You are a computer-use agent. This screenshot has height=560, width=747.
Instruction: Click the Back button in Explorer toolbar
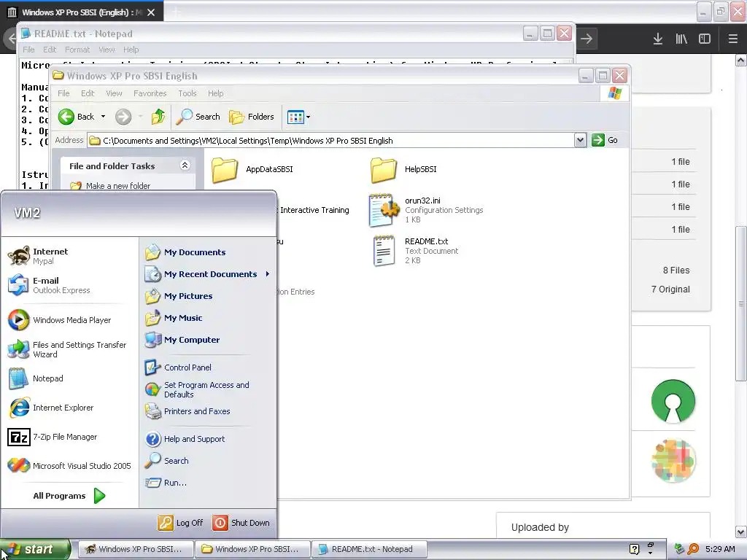point(77,117)
